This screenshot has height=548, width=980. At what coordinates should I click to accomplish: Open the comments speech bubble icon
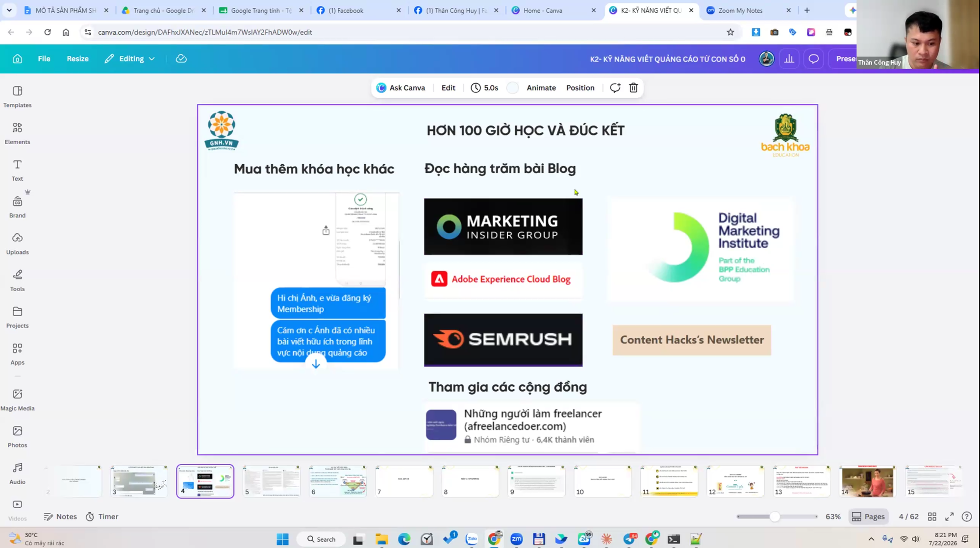coord(814,59)
